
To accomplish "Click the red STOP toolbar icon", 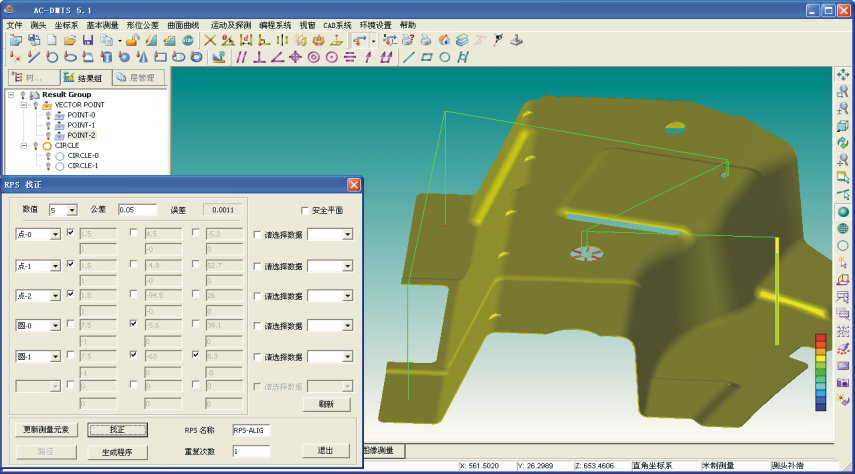I will (188, 40).
